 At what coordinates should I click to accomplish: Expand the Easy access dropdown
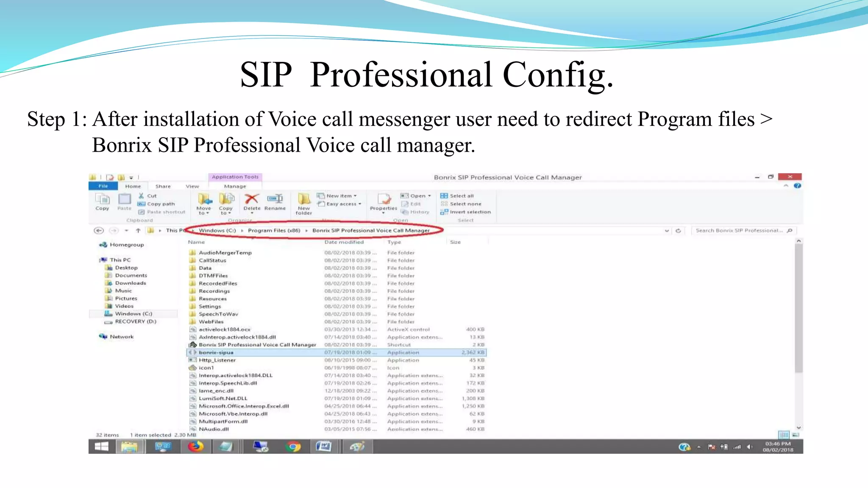[339, 204]
